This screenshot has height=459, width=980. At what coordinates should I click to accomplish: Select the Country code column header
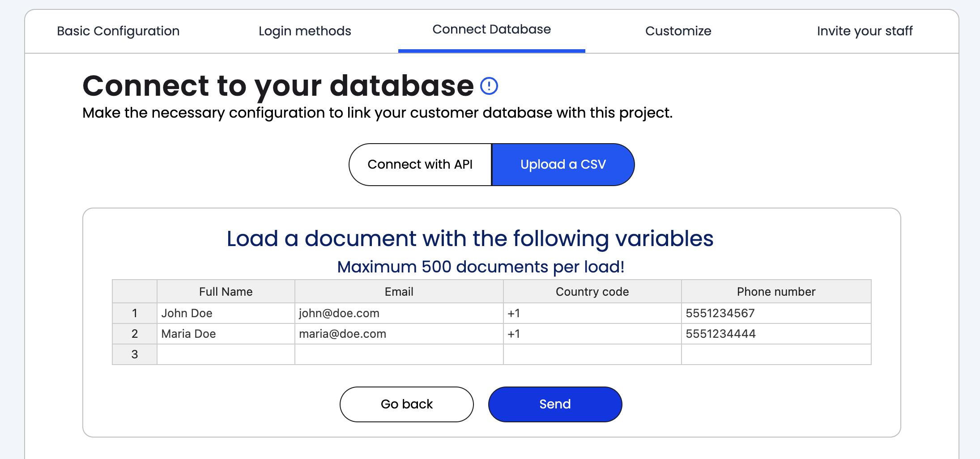[592, 292]
